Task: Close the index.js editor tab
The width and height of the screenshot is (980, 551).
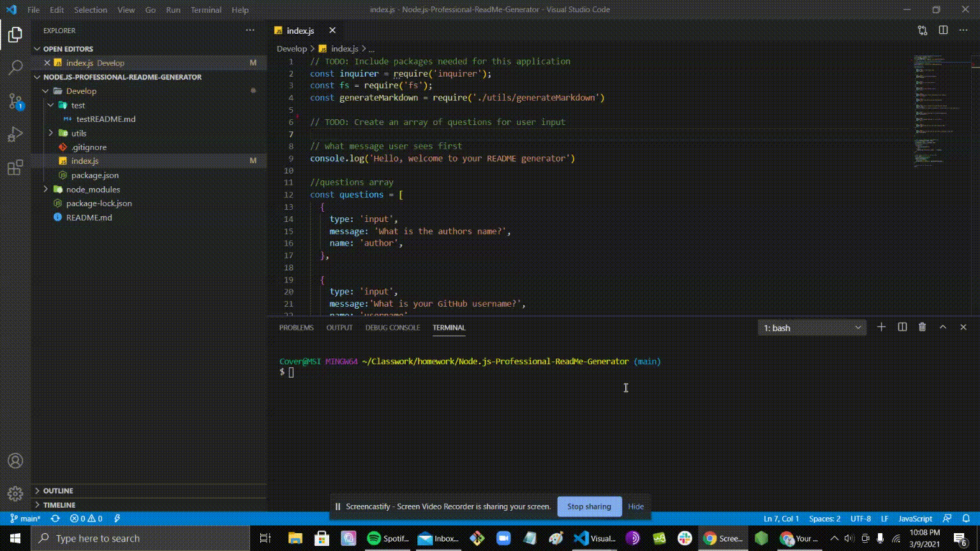Action: pos(332,31)
